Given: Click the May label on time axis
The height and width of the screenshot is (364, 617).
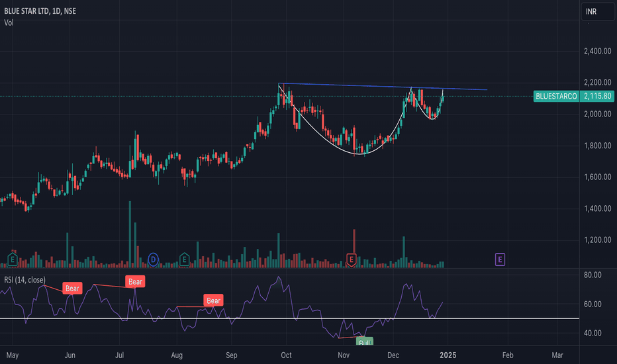Looking at the screenshot, I should 12,355.
